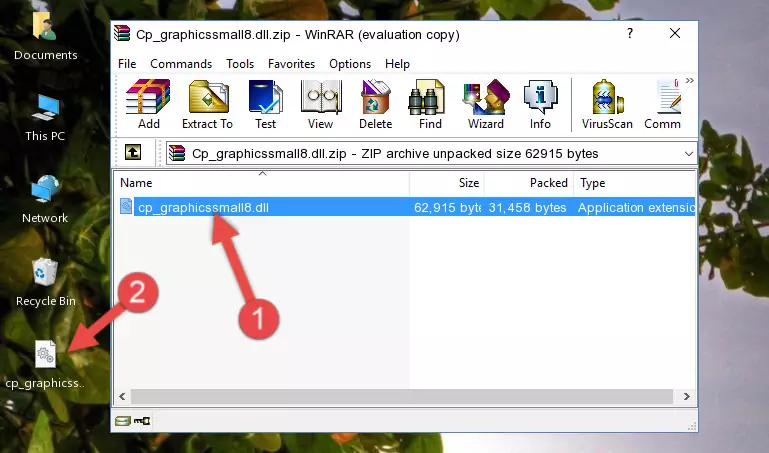
Task: Click the Add archive toolbar icon
Action: (x=148, y=104)
